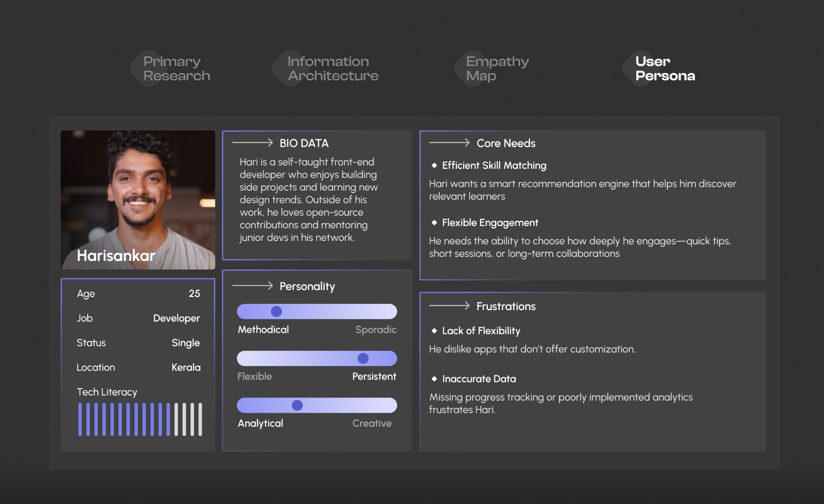Click the missing progress tracking description
Screen dimensions: 824x504
(561, 403)
